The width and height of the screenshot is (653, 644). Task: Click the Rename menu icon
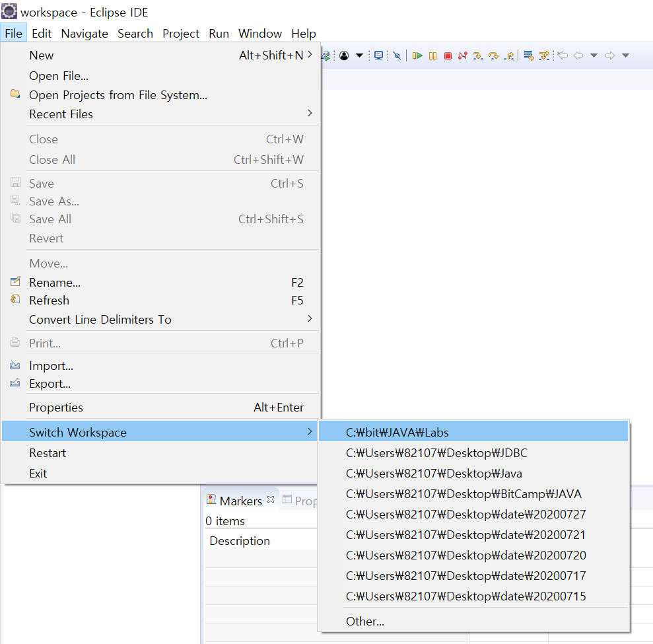coord(15,281)
